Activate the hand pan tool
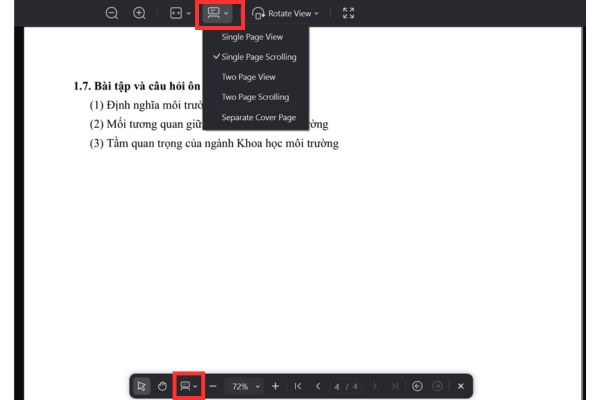 point(162,386)
